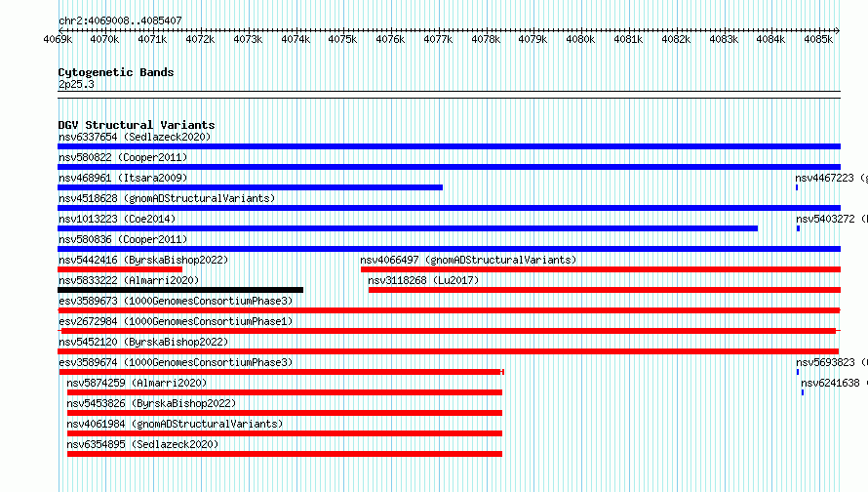The height and width of the screenshot is (492, 868).
Task: Click nsv5874259 (Almarri2020) label
Action: (137, 383)
